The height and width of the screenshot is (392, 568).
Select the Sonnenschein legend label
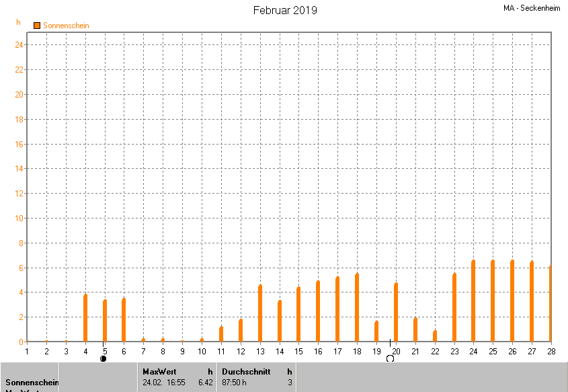[66, 26]
